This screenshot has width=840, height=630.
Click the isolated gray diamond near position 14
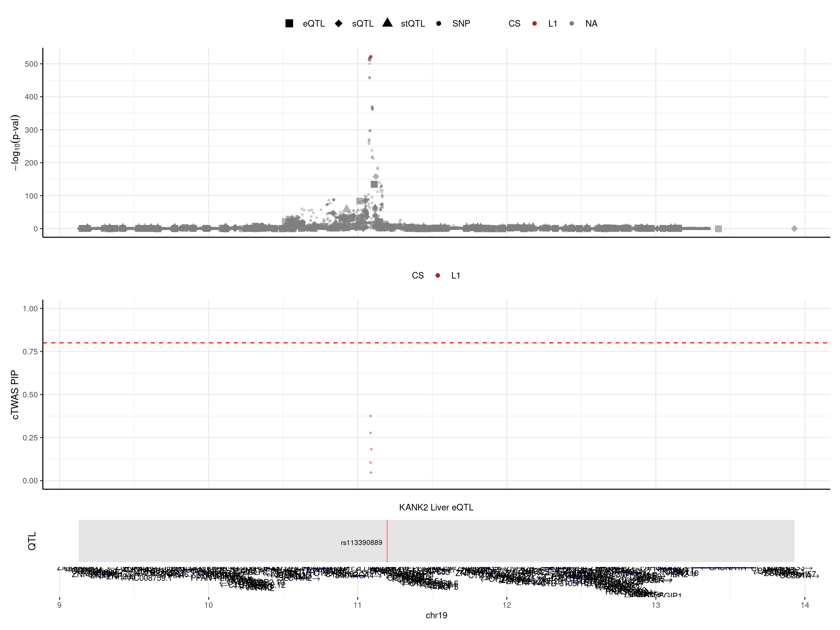coord(794,229)
